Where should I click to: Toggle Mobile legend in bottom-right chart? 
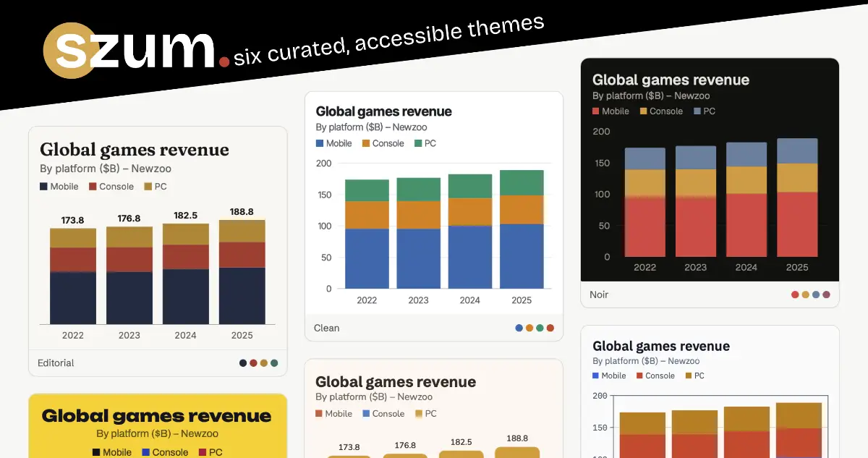[609, 376]
